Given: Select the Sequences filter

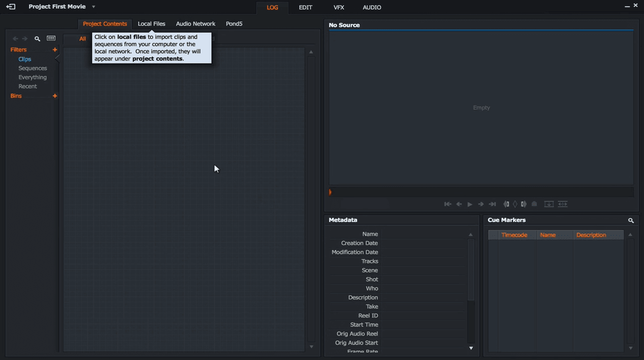Looking at the screenshot, I should [x=33, y=68].
